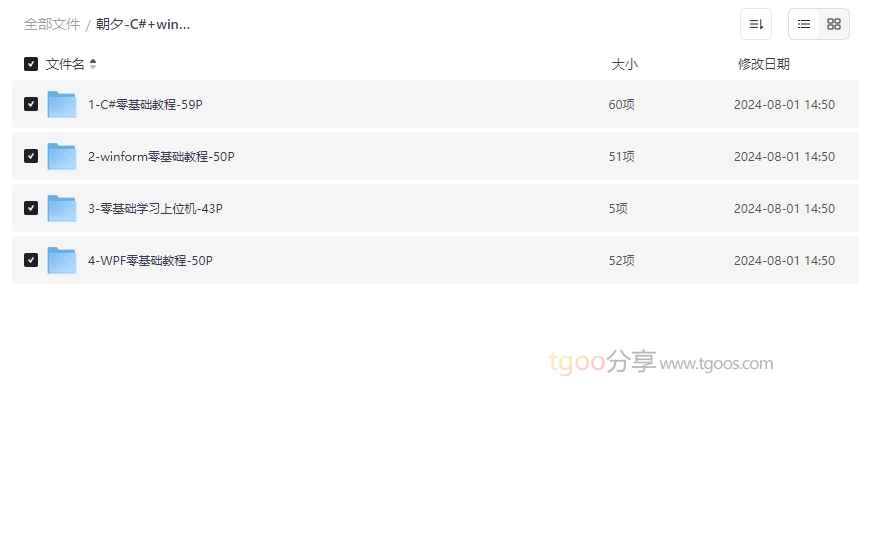Viewport: 874px width, 559px height.
Task: Go back to 全部文件 in breadcrumb
Action: click(x=52, y=25)
